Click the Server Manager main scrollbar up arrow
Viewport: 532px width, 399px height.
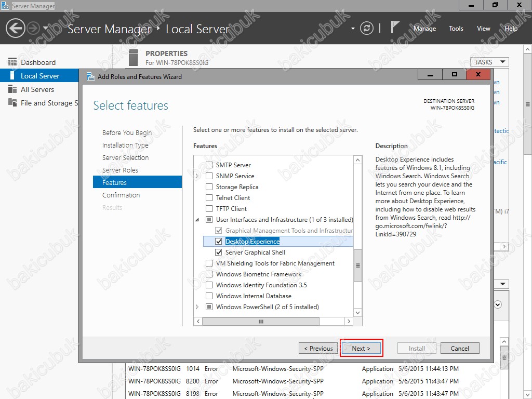click(x=528, y=49)
